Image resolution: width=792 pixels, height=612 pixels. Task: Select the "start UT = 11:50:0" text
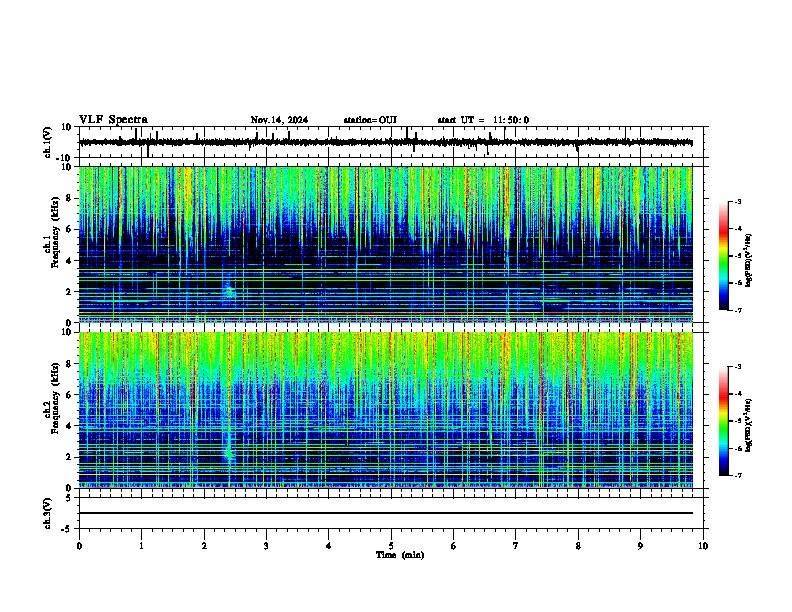click(x=483, y=120)
